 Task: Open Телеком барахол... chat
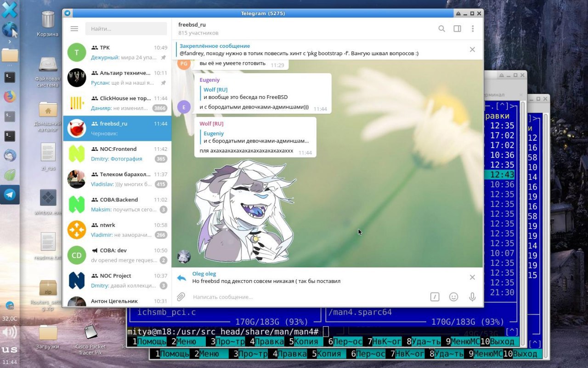point(117,178)
